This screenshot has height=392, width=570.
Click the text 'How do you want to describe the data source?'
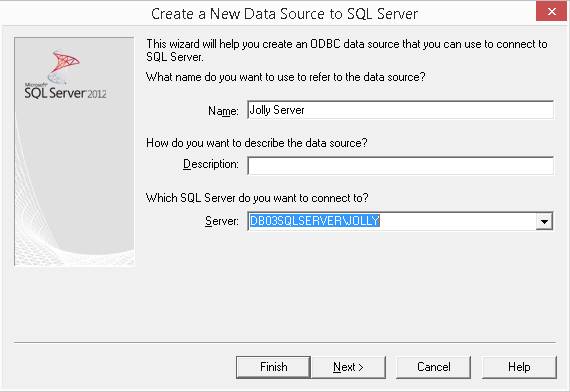click(257, 143)
